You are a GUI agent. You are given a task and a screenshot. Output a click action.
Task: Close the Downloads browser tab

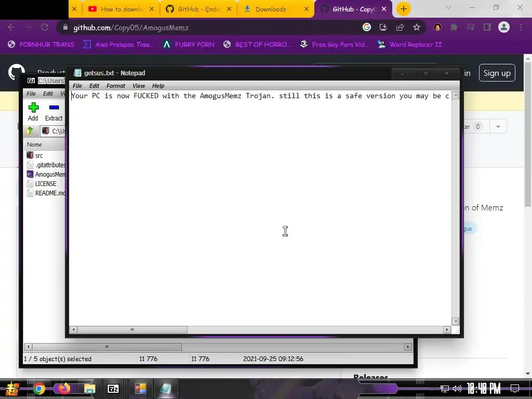[x=307, y=9]
